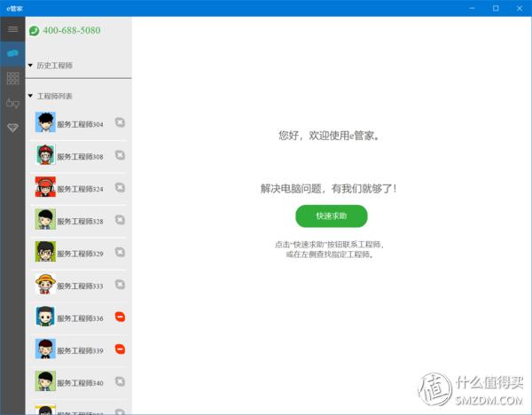The height and width of the screenshot is (415, 532).
Task: Select engineer name 服务工程师324
Action: pyautogui.click(x=80, y=189)
